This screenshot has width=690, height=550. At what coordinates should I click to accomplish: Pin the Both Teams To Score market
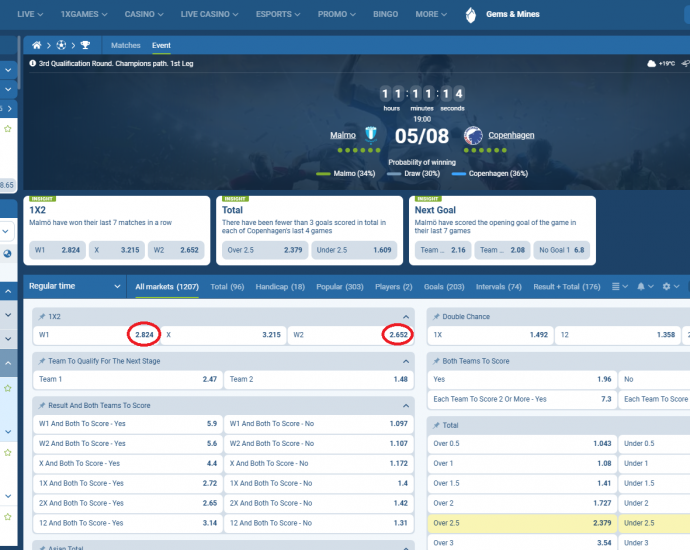[x=436, y=361]
